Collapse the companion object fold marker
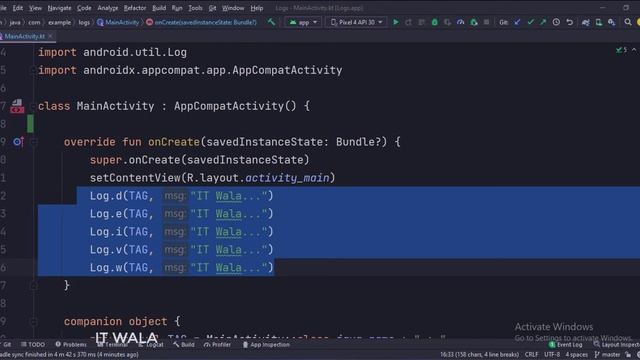Screen dimensions: 640x360 tap(34, 322)
